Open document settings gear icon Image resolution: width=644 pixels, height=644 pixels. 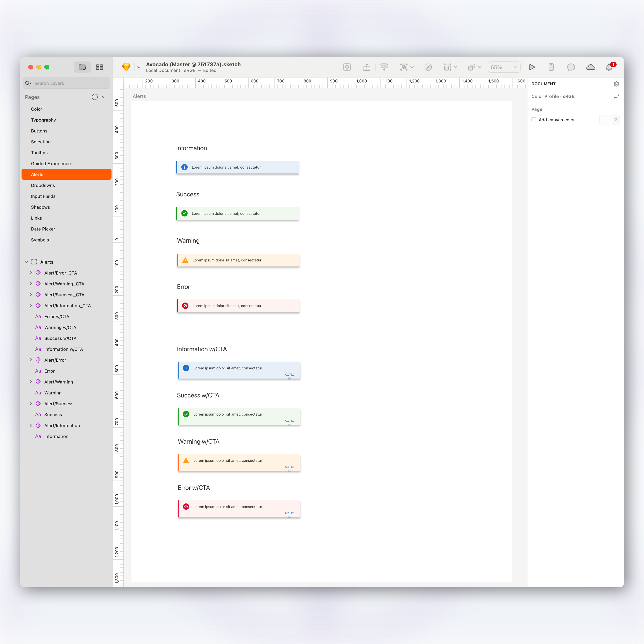coord(616,84)
